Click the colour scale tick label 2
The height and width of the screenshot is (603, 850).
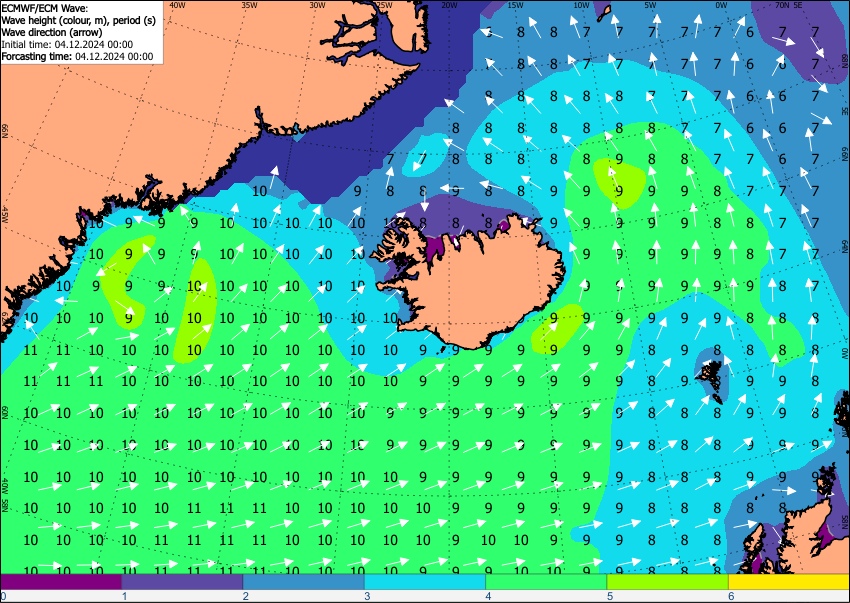coord(246,597)
